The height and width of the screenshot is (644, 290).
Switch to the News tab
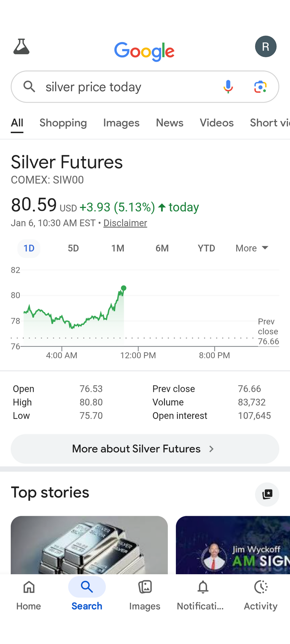pyautogui.click(x=170, y=123)
